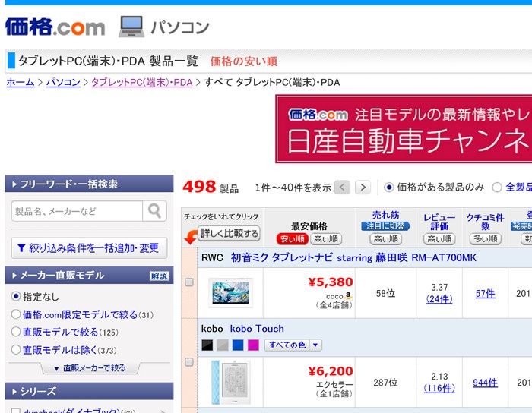Select 全製品 radio button

(x=497, y=187)
